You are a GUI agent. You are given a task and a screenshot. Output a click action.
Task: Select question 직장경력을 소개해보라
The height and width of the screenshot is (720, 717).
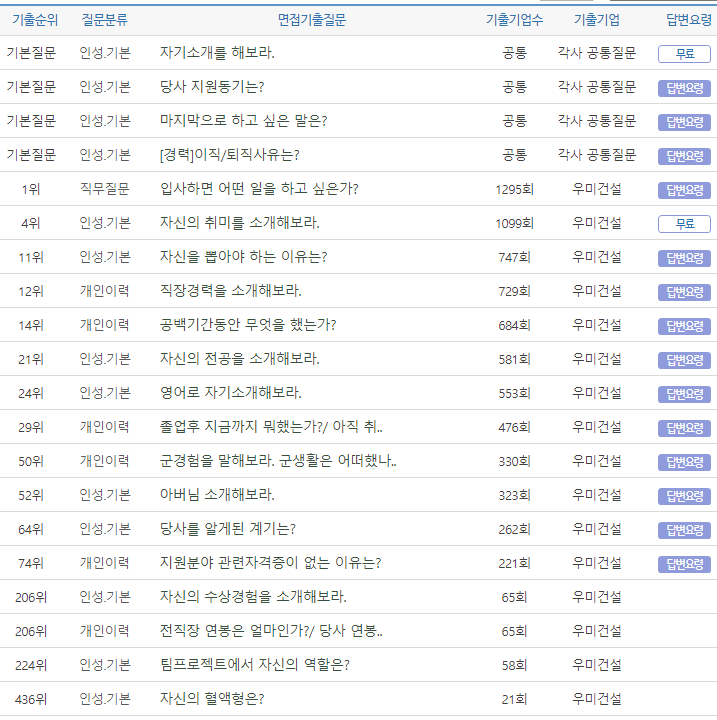[x=230, y=291]
